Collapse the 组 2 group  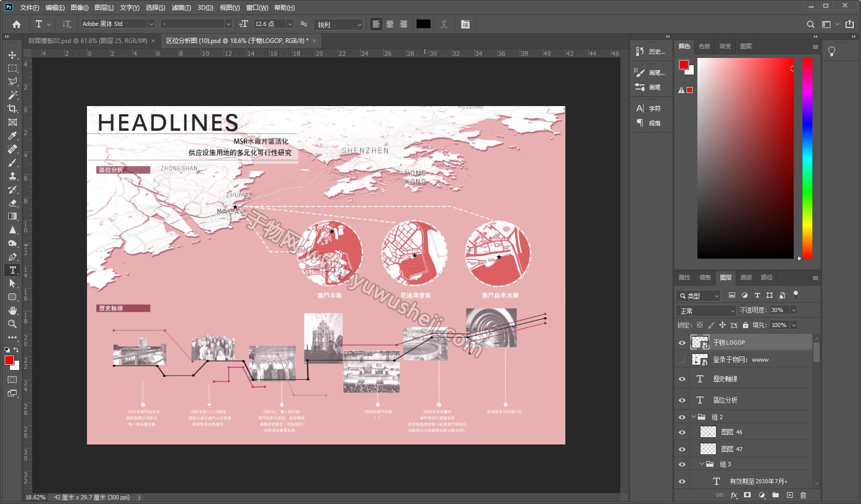coord(694,417)
